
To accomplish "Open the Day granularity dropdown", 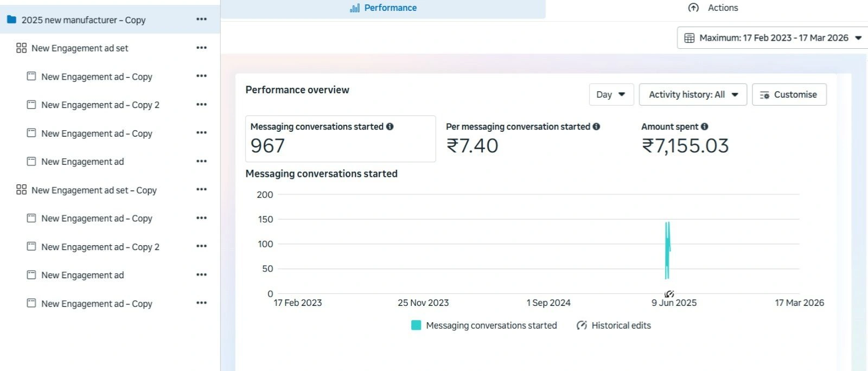I will pos(611,94).
